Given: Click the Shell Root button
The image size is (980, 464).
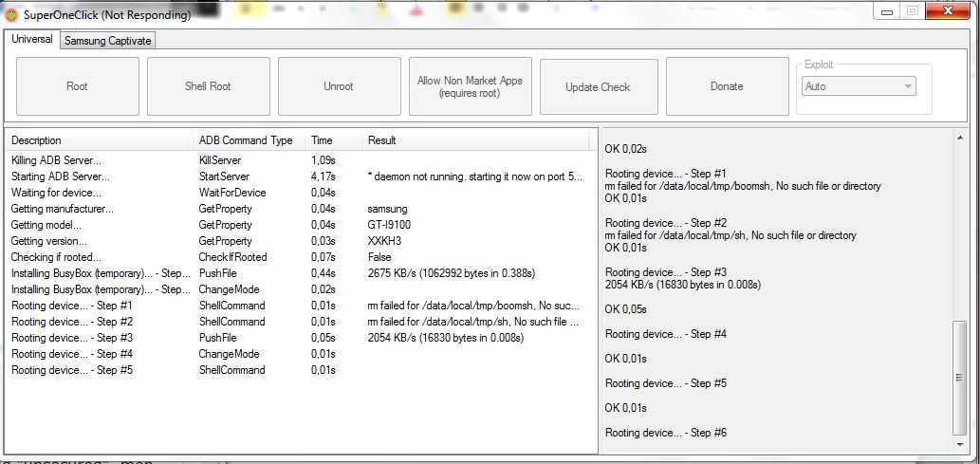Looking at the screenshot, I should tap(208, 86).
